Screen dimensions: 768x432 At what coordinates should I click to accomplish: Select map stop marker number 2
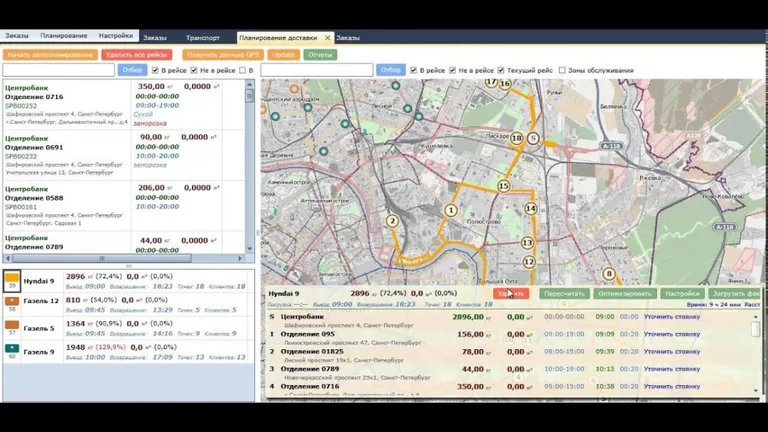coord(392,221)
